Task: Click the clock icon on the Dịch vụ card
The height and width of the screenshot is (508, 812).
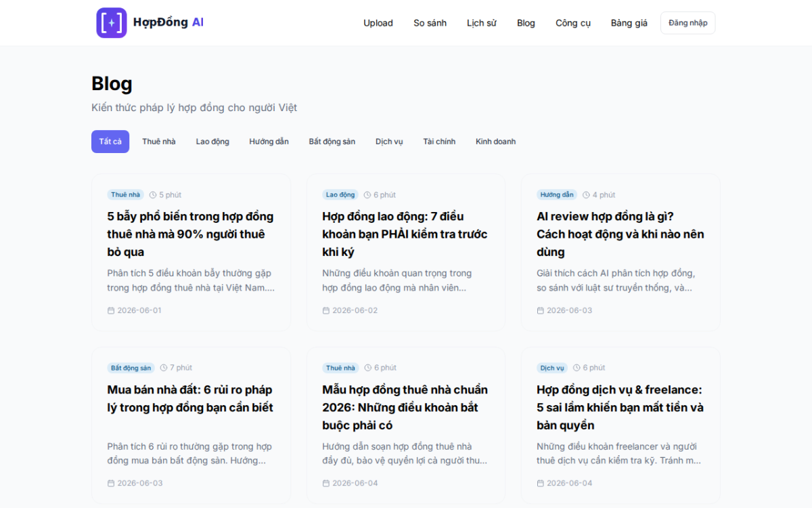Action: 577,368
